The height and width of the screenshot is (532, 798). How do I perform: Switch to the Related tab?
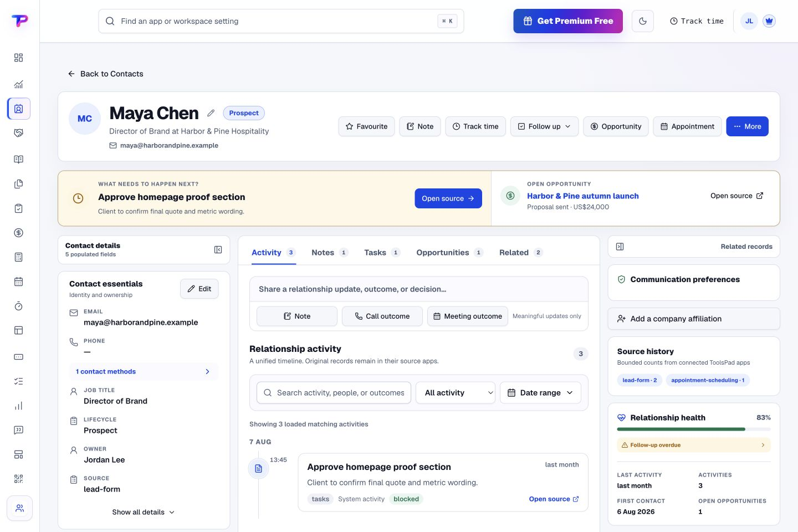coord(520,253)
